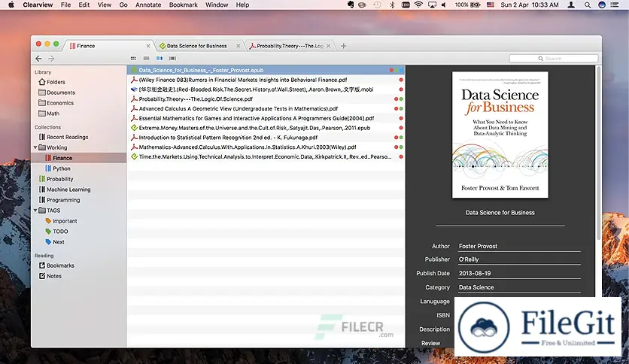Screen dimensions: 629x364
Task: Switch to plain list view icon
Action: 147,59
